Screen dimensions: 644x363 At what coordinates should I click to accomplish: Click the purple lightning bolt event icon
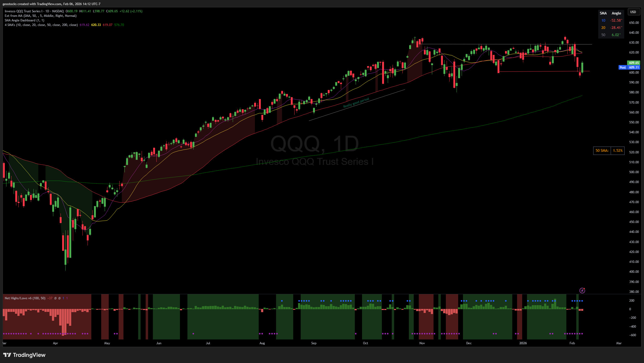tap(582, 290)
